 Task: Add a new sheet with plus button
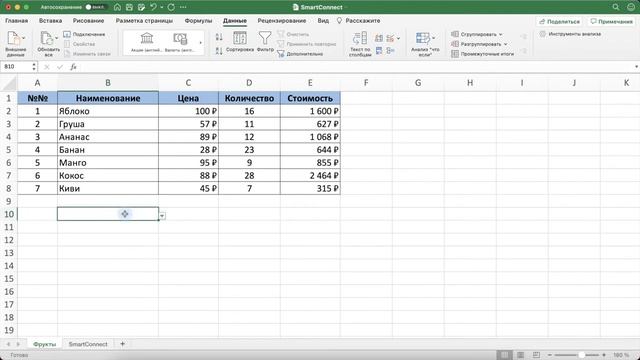click(122, 344)
